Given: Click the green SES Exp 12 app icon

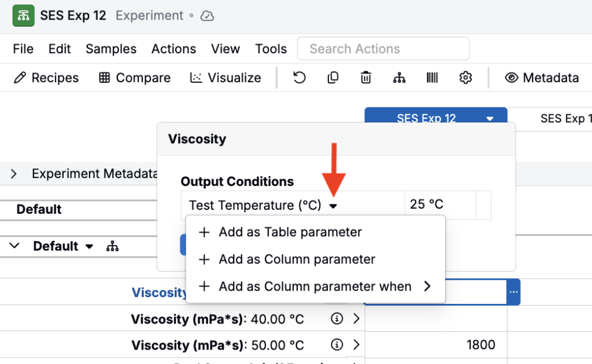Looking at the screenshot, I should (23, 16).
